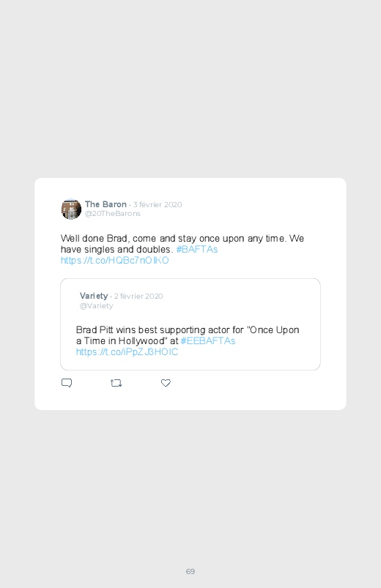The width and height of the screenshot is (381, 588).
Task: Open the #BAFTAs hashtag
Action: (x=197, y=250)
